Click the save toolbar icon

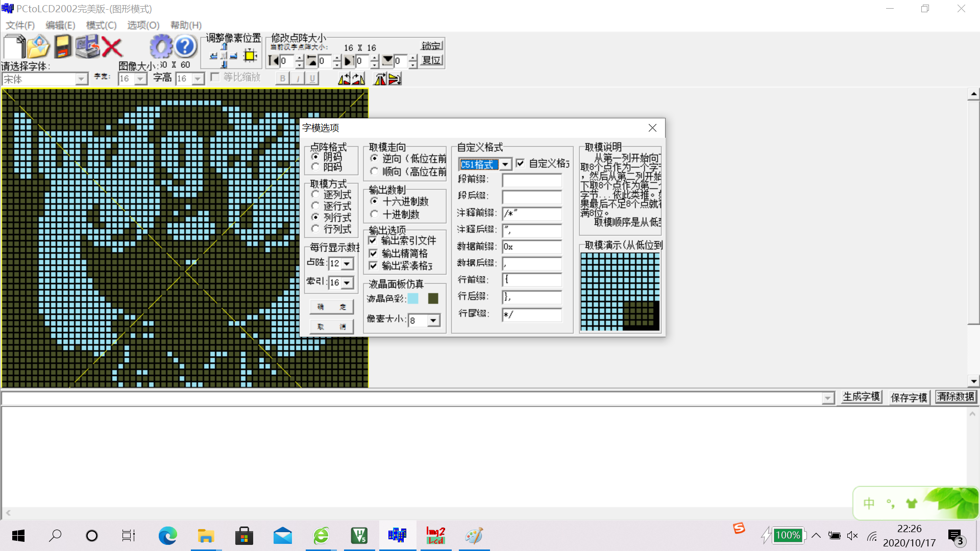click(62, 47)
